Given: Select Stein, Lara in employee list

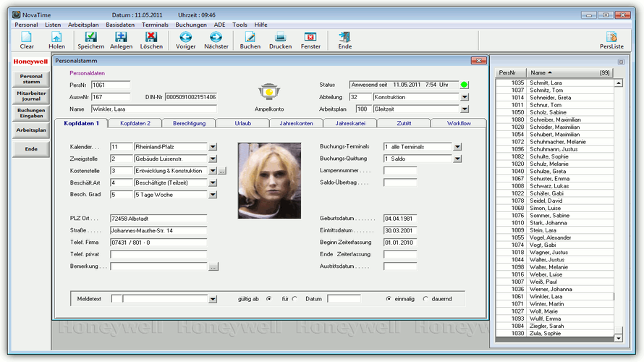Looking at the screenshot, I should [x=545, y=230].
